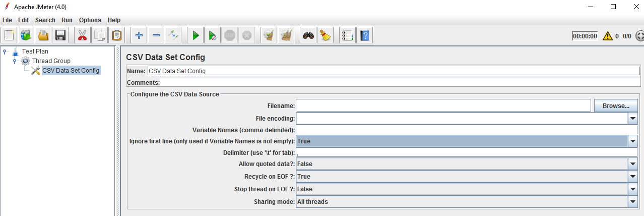Collapse all nodes with minus icon
644x216 pixels.
[156, 36]
